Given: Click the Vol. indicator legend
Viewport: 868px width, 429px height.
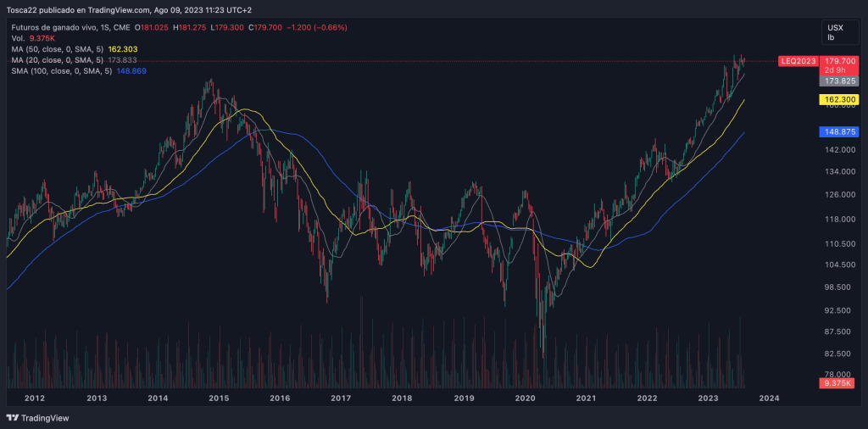Looking at the screenshot, I should tap(18, 38).
